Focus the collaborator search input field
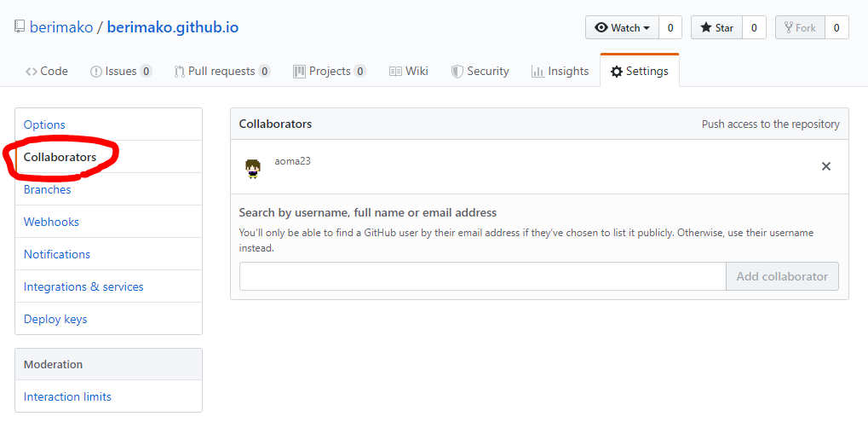 tap(483, 276)
